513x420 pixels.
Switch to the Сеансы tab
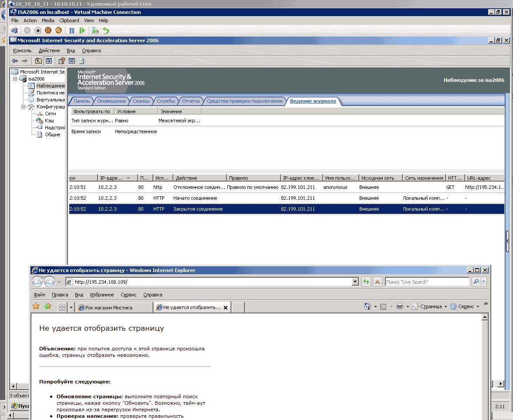point(141,101)
